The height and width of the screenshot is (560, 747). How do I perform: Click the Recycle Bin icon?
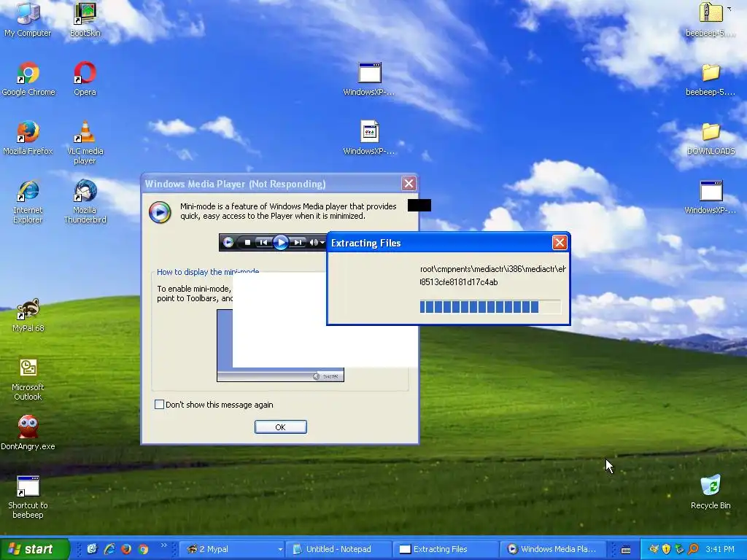click(711, 491)
